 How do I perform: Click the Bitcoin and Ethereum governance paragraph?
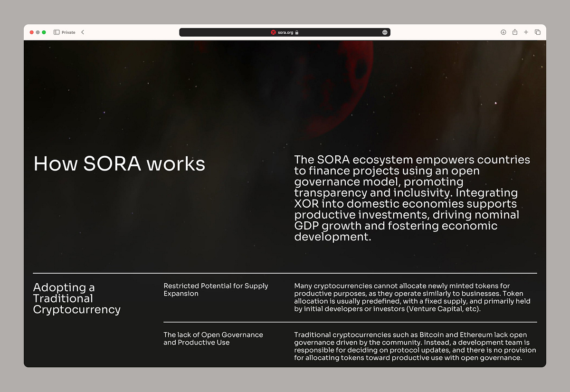pos(415,346)
